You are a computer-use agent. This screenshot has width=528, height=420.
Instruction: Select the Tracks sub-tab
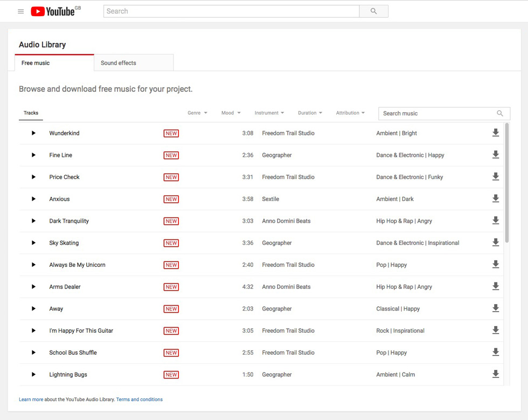click(31, 113)
